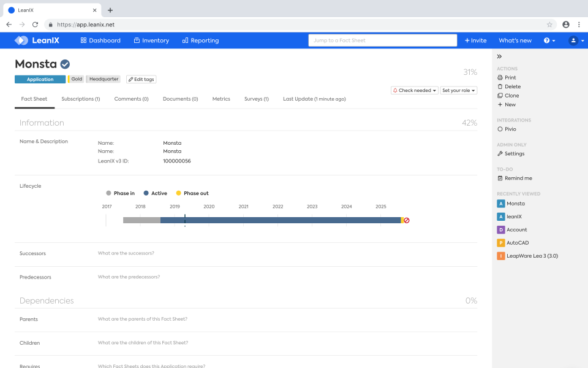
Task: Click the Application type label
Action: pos(40,79)
